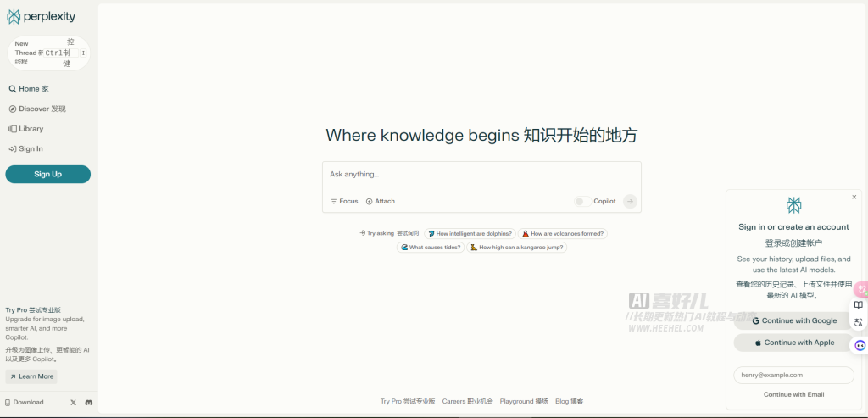Click Try Pro footer link
This screenshot has height=418, width=868.
408,401
